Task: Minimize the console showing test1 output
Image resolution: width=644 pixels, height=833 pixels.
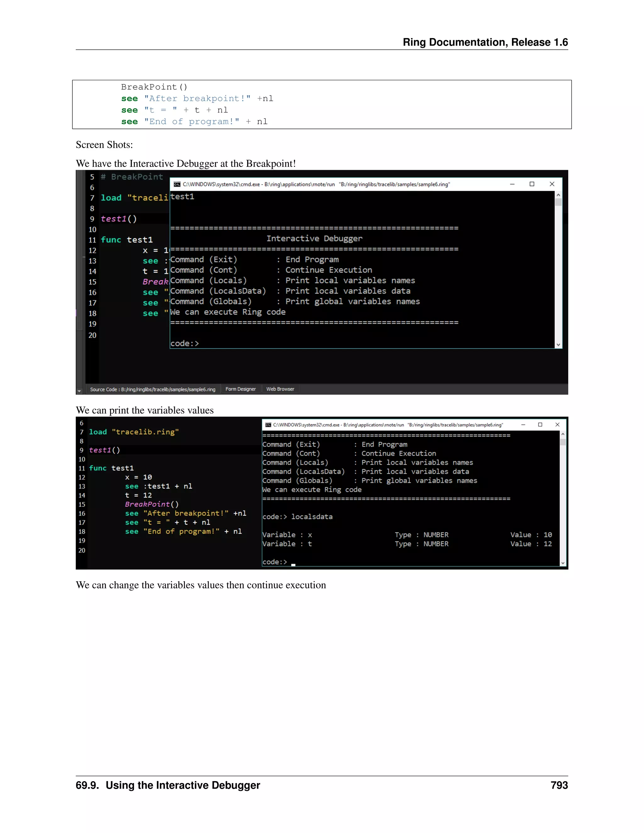Action: (x=512, y=184)
